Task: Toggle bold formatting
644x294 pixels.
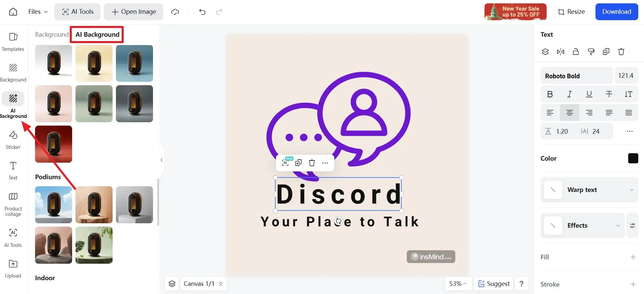Action: point(550,94)
